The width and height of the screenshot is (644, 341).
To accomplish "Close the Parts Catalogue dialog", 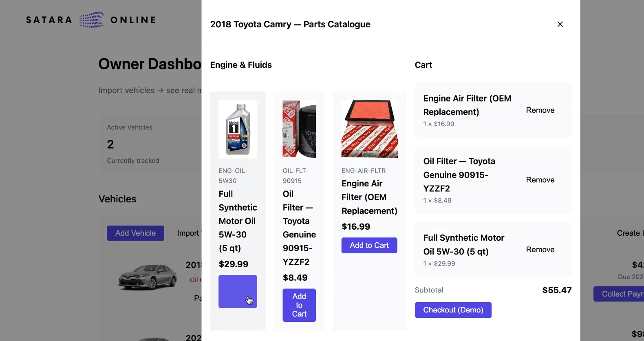I will click(x=560, y=24).
